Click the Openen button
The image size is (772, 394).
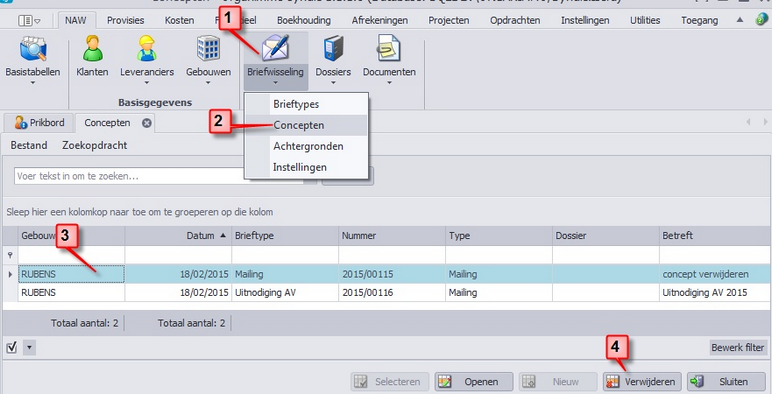[474, 382]
